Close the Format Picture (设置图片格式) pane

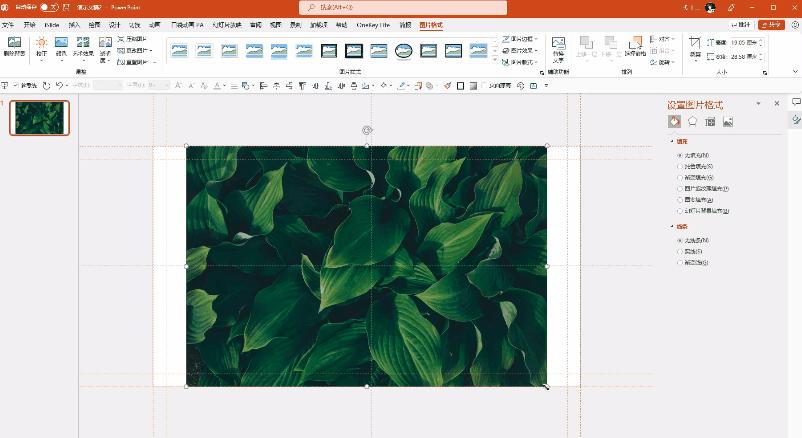pyautogui.click(x=776, y=103)
